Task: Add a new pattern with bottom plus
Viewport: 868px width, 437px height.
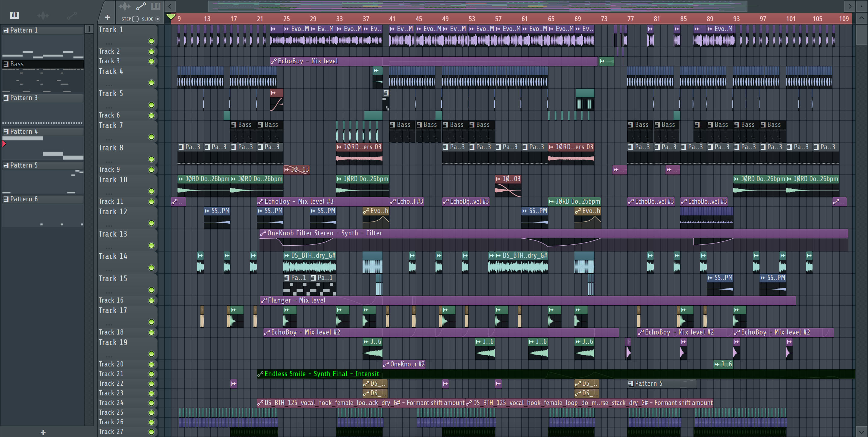Action: [43, 432]
